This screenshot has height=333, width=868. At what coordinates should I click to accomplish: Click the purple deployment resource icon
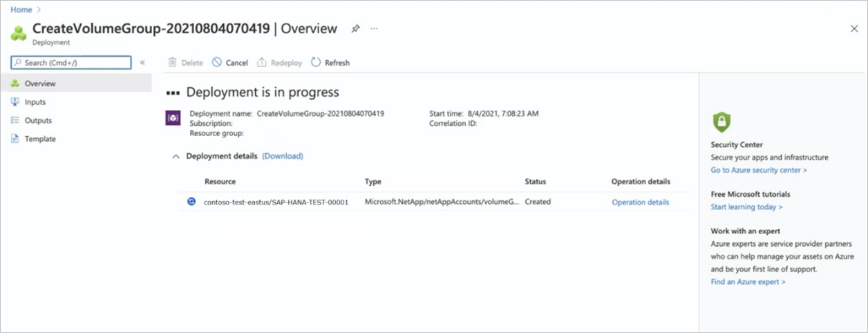(173, 117)
